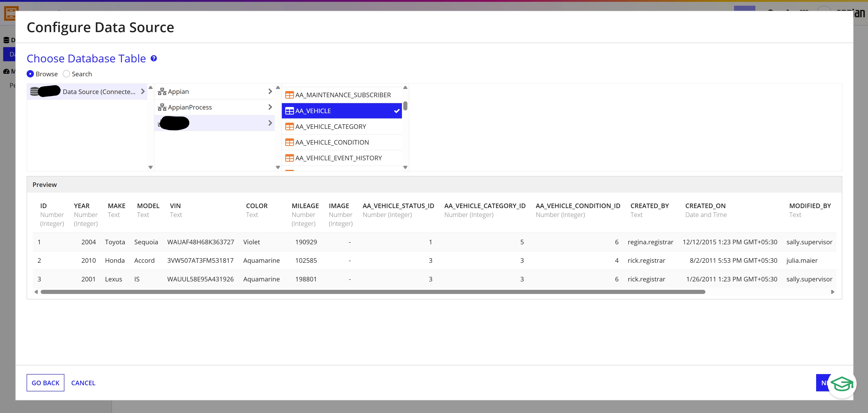Expand the Appian schema chevron
868x413 pixels.
pyautogui.click(x=270, y=91)
